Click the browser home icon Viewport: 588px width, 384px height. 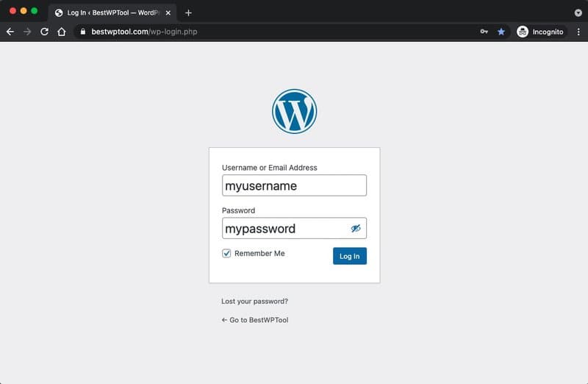(62, 32)
